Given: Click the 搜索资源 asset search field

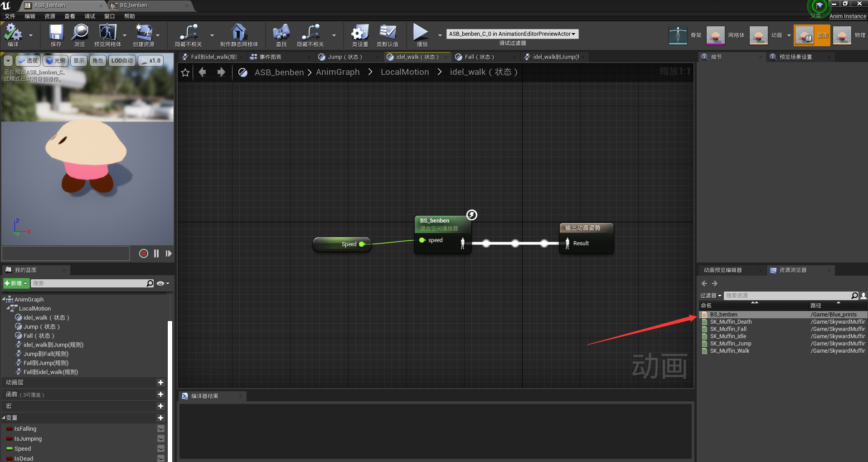Looking at the screenshot, I should pos(787,296).
